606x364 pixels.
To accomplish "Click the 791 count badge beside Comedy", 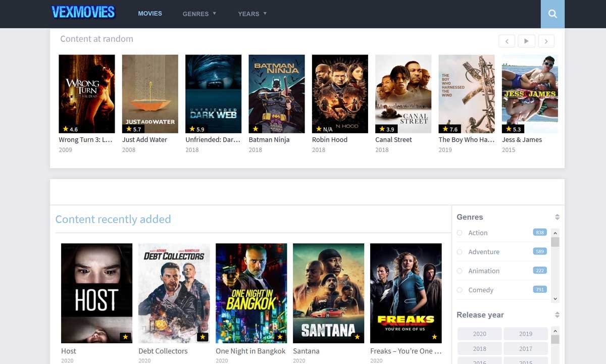I will tap(540, 290).
